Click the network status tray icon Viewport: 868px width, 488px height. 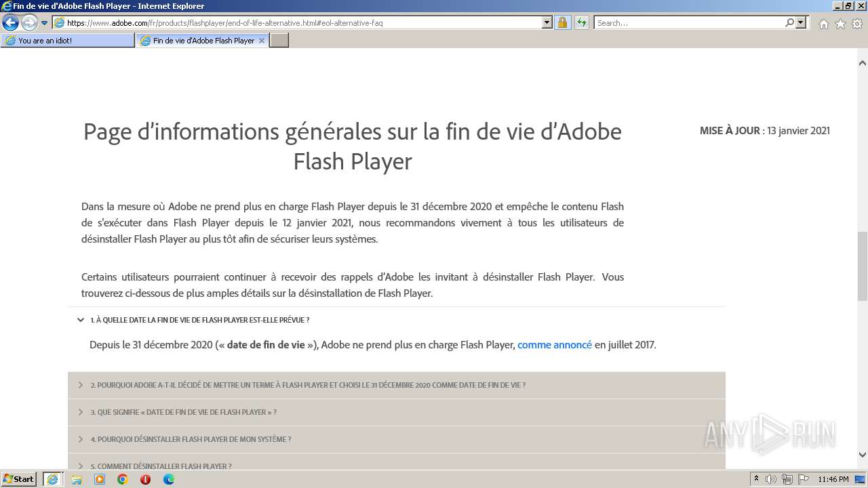coord(787,479)
